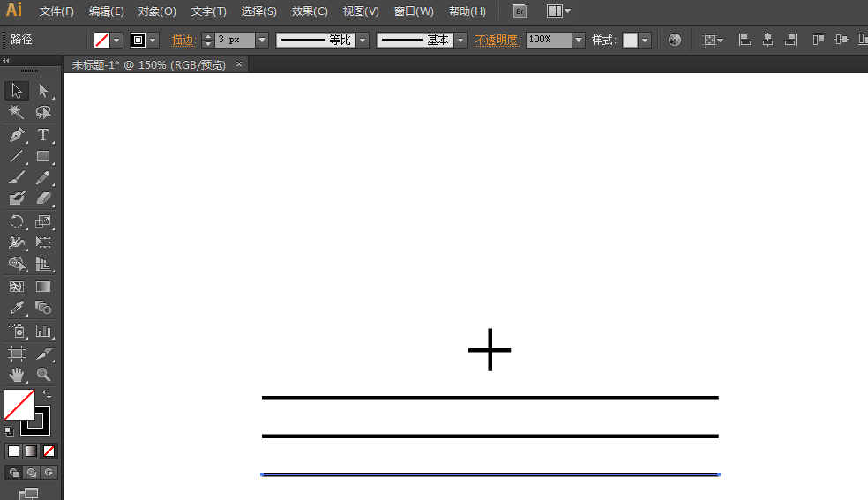Open the stroke color dropdown in control bar
868x500 pixels.
pyautogui.click(x=153, y=40)
